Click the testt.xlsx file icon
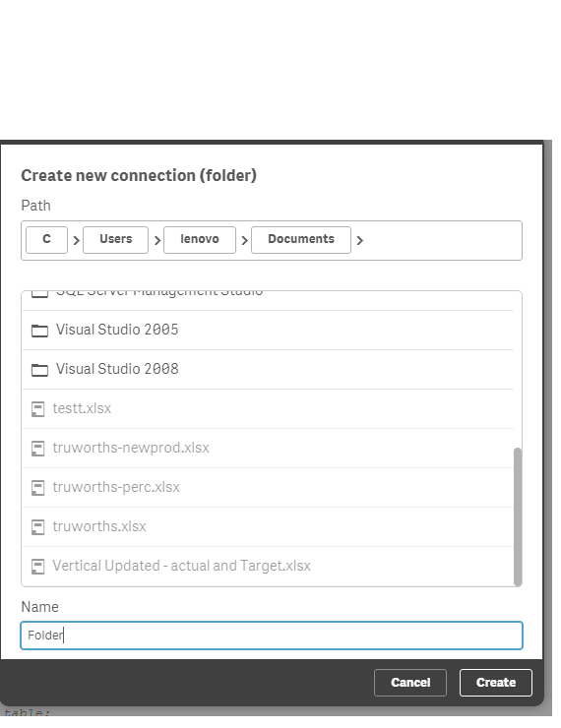This screenshot has height=728, width=561. click(x=37, y=409)
